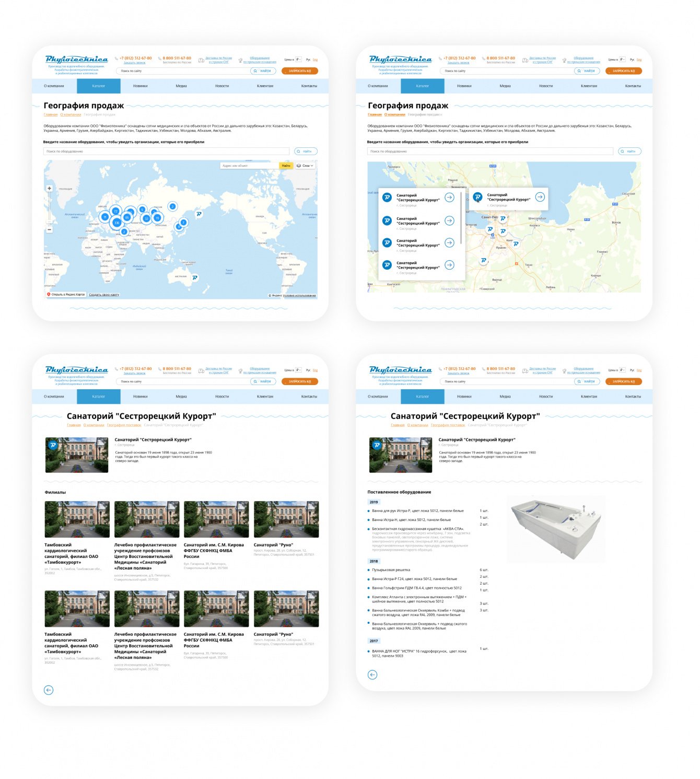Click the sanatorium photo on the equipment list page
700x779 pixels.
pyautogui.click(x=401, y=455)
